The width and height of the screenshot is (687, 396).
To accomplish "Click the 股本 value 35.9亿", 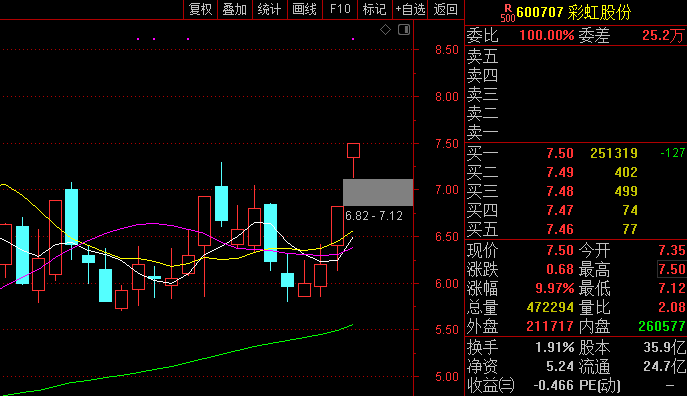I will click(665, 348).
